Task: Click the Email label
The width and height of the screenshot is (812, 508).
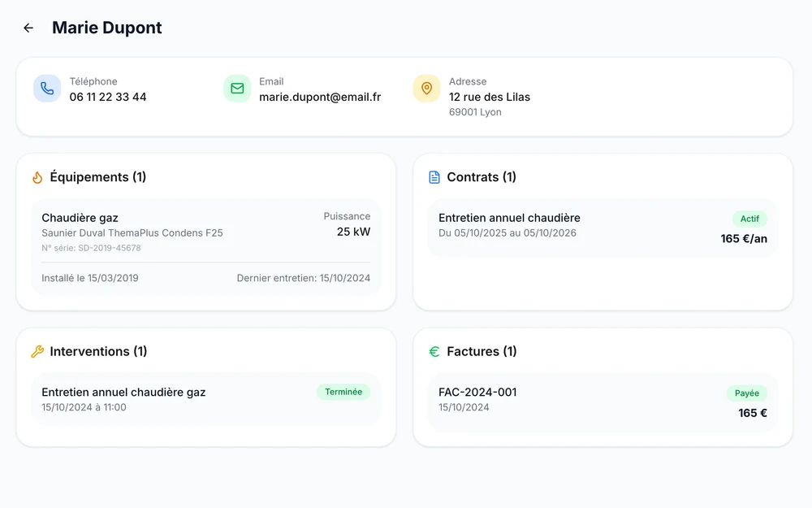Action: click(271, 81)
